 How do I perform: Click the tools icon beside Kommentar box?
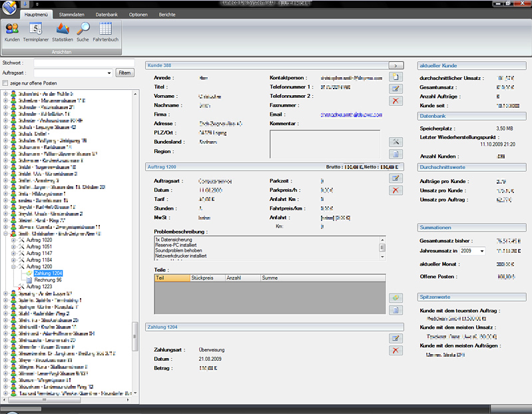click(x=396, y=142)
